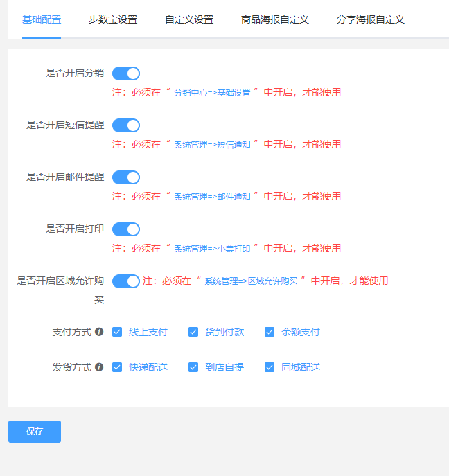Click the 是否开启分销 label text
This screenshot has width=449, height=476.
[x=75, y=73]
